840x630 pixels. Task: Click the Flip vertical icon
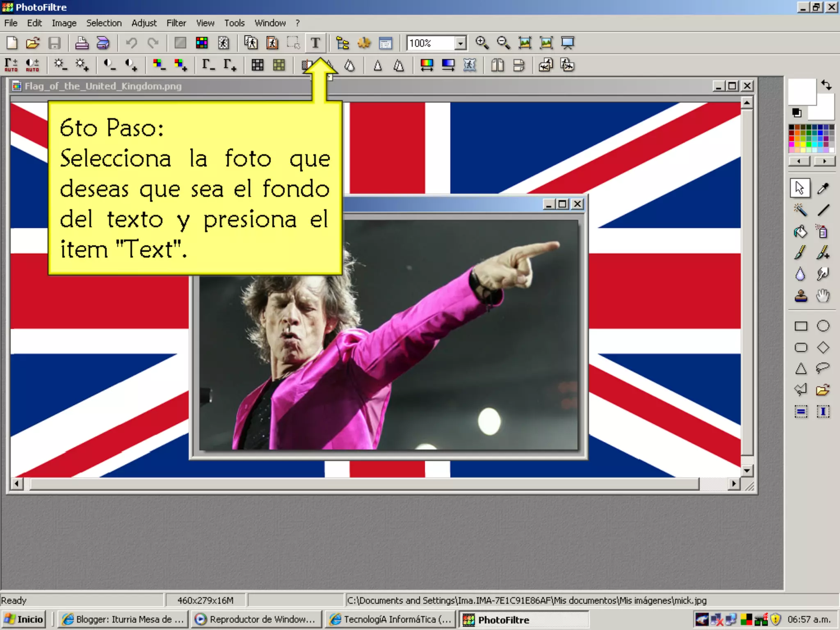pos(519,65)
